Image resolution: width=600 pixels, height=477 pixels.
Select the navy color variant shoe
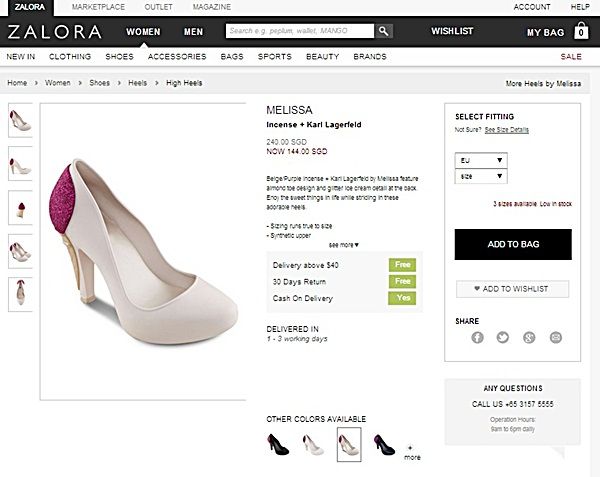[384, 444]
